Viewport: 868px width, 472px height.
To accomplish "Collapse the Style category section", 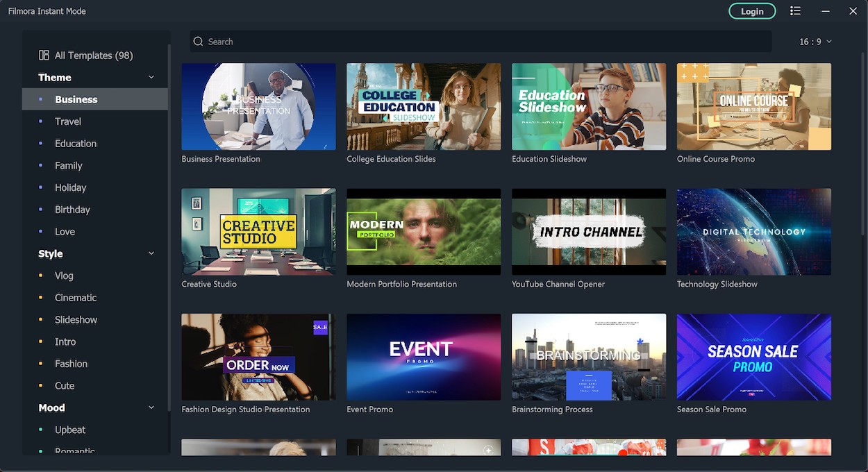I will [151, 254].
